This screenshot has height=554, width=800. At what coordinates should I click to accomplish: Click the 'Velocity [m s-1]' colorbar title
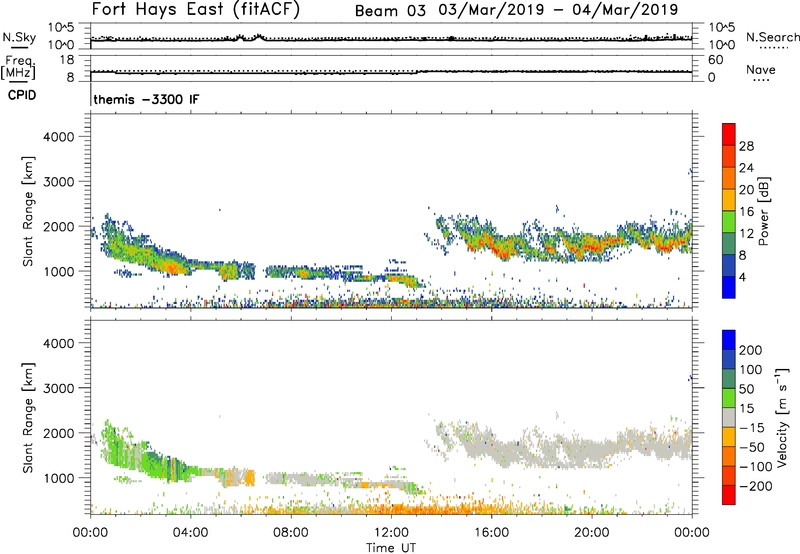(x=781, y=417)
